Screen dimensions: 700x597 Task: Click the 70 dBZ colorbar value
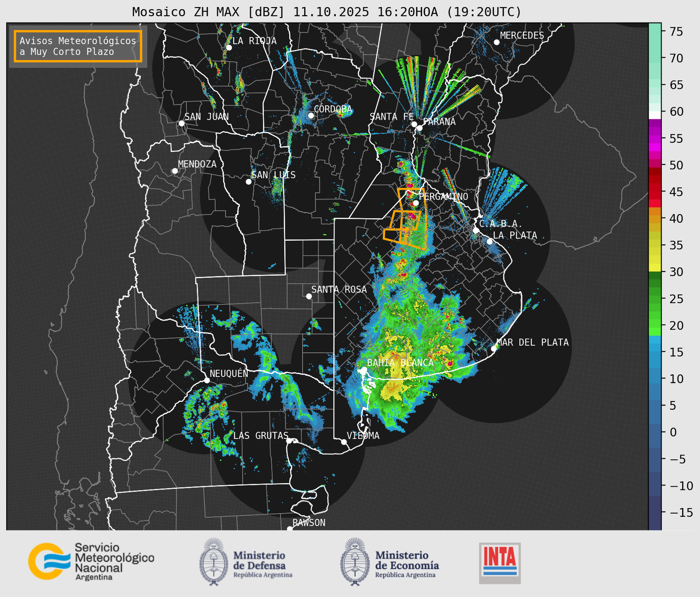[x=676, y=58]
